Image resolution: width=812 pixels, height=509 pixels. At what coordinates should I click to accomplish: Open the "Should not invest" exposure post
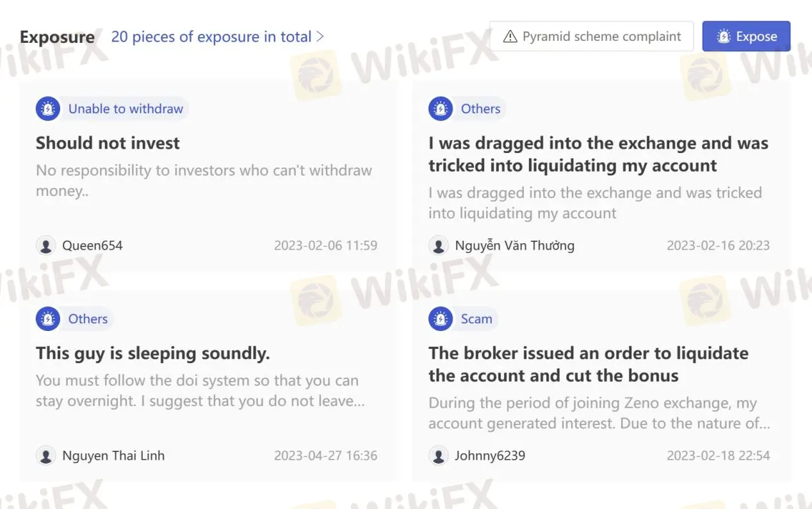click(108, 143)
